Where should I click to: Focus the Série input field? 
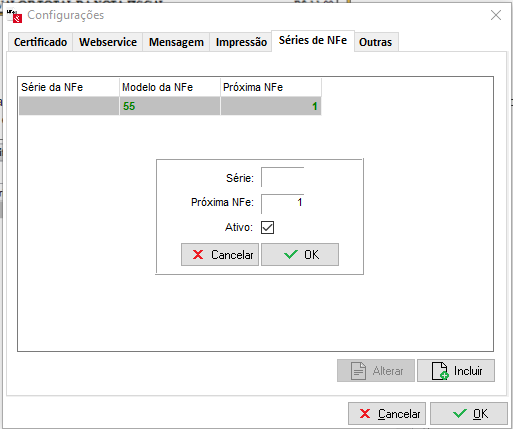coord(282,177)
